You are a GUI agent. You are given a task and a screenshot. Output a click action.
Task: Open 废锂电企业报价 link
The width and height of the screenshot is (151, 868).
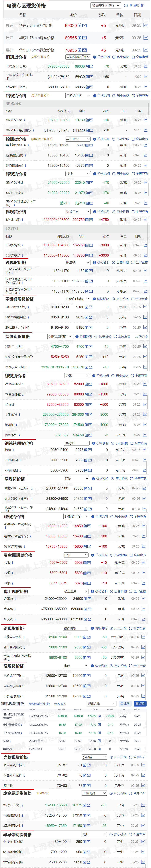tap(39, 704)
